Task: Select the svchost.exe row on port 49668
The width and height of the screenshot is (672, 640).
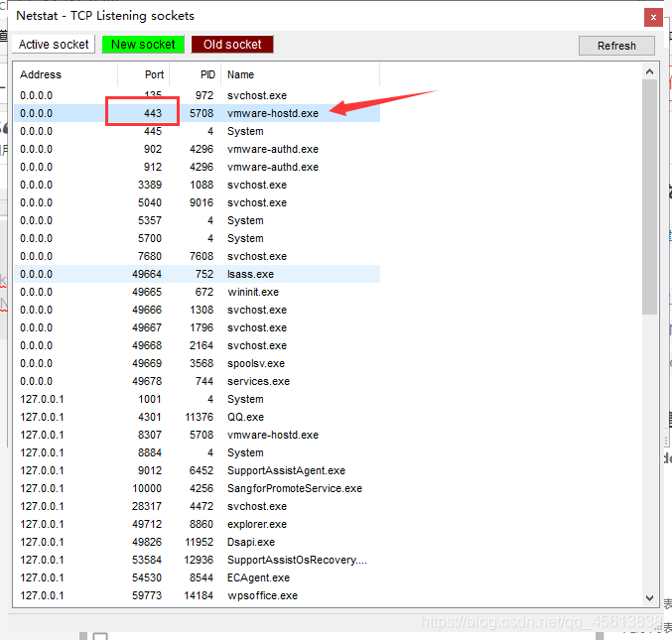Action: (x=198, y=345)
